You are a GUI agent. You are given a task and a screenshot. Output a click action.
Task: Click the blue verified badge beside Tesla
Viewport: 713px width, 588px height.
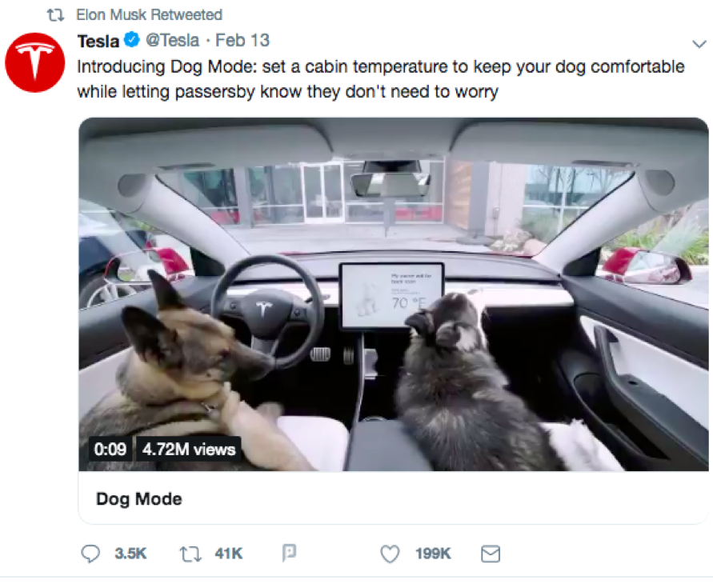point(131,40)
